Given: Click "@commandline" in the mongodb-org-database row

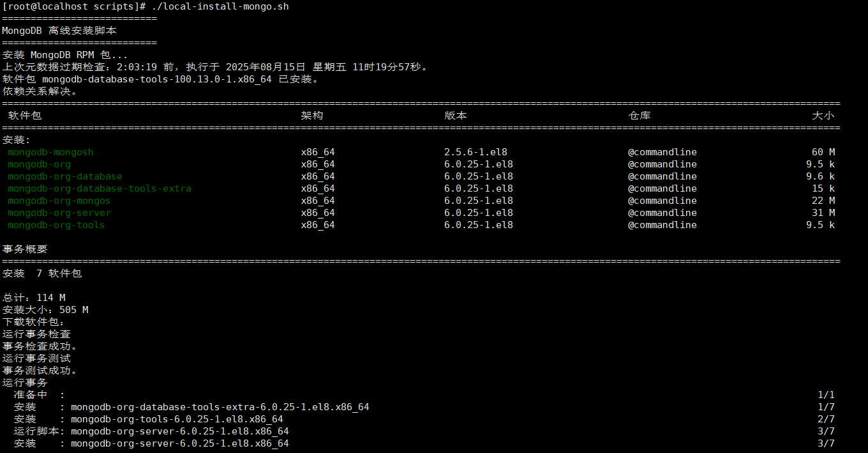Looking at the screenshot, I should [662, 176].
